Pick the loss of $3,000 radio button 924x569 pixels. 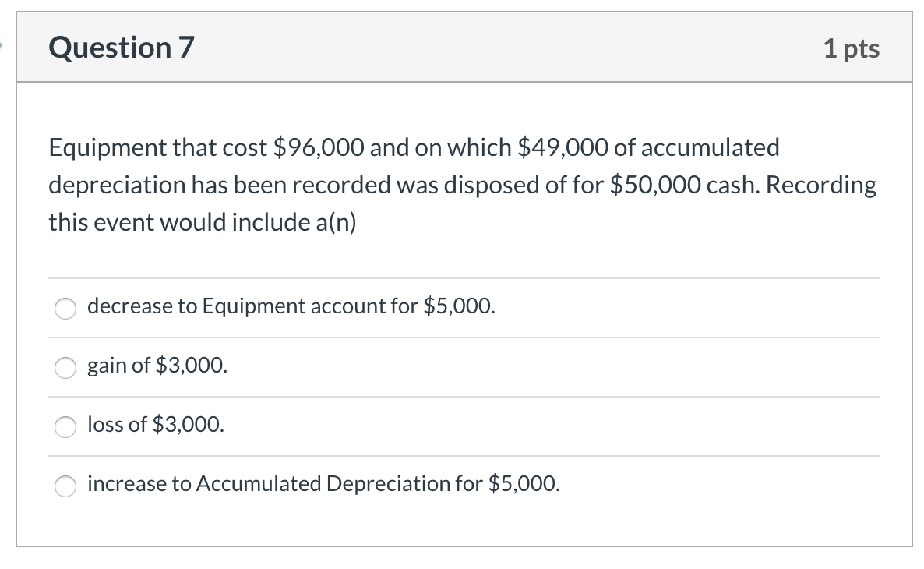pyautogui.click(x=65, y=426)
